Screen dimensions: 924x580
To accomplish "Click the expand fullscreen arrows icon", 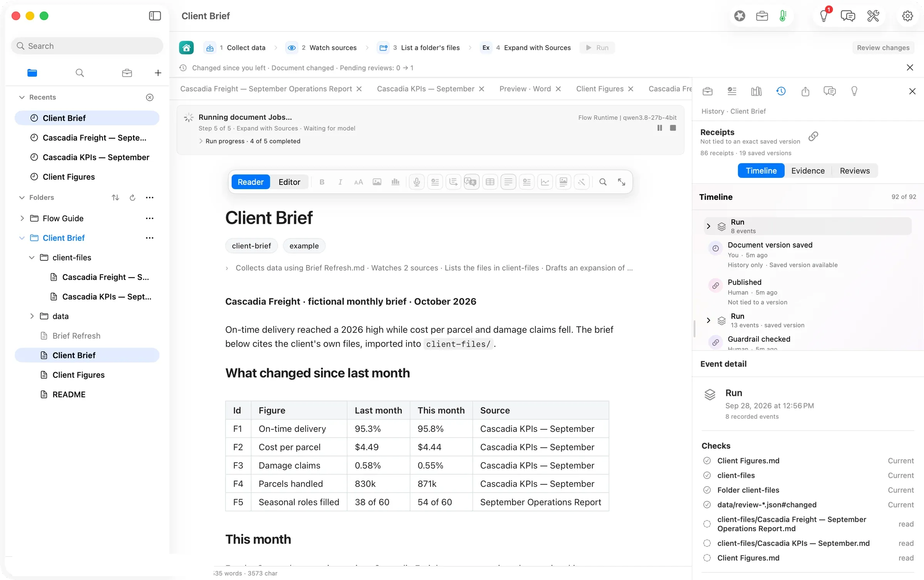I will 621,182.
